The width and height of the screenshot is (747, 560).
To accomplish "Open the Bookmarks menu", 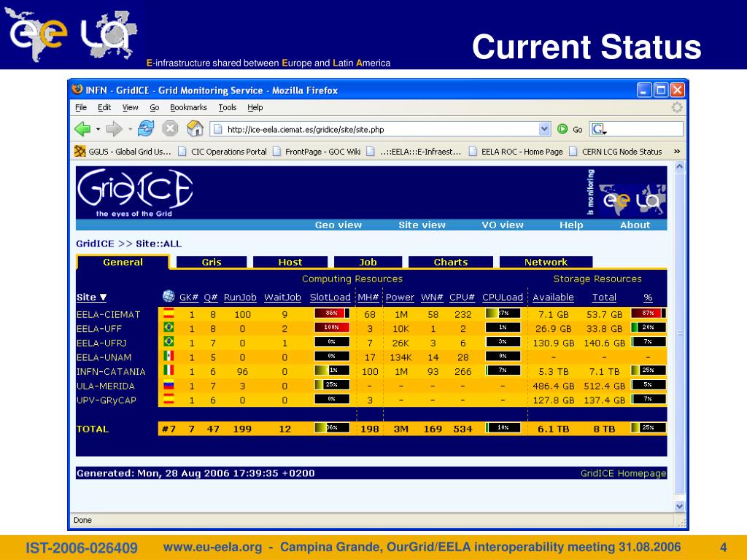I will [x=189, y=107].
